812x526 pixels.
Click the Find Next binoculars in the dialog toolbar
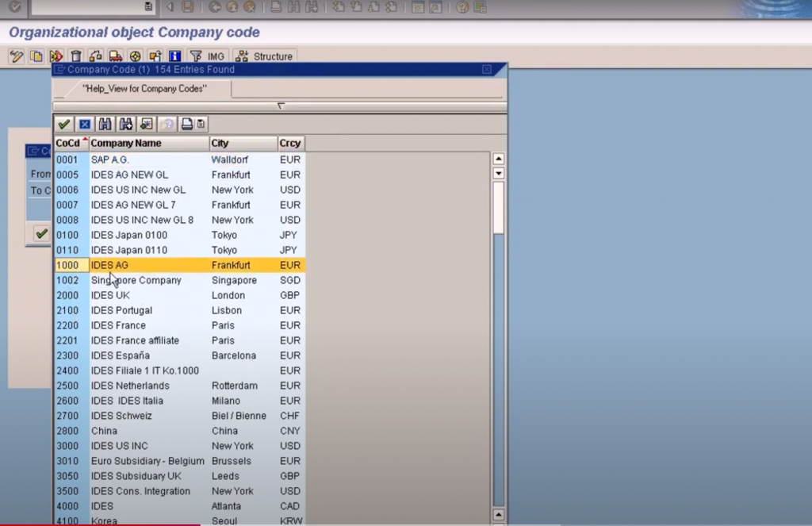(x=126, y=124)
